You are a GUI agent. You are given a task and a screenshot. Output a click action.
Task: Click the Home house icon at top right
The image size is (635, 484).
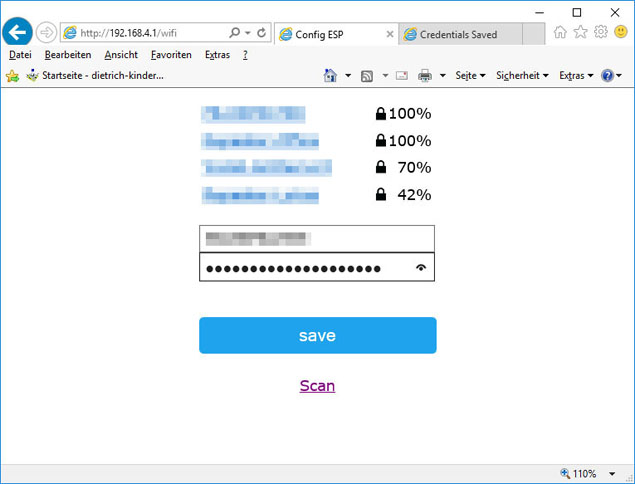click(x=560, y=32)
